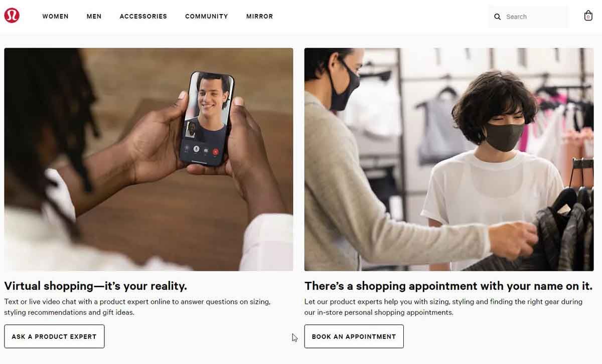Open the MEN menu
Viewport: 602px width, 364px height.
tap(94, 16)
